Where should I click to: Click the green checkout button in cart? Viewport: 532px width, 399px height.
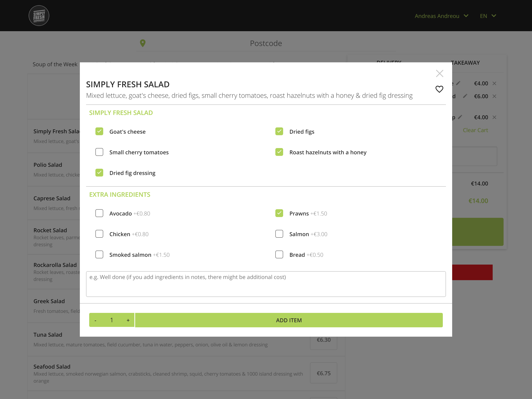pos(478,232)
